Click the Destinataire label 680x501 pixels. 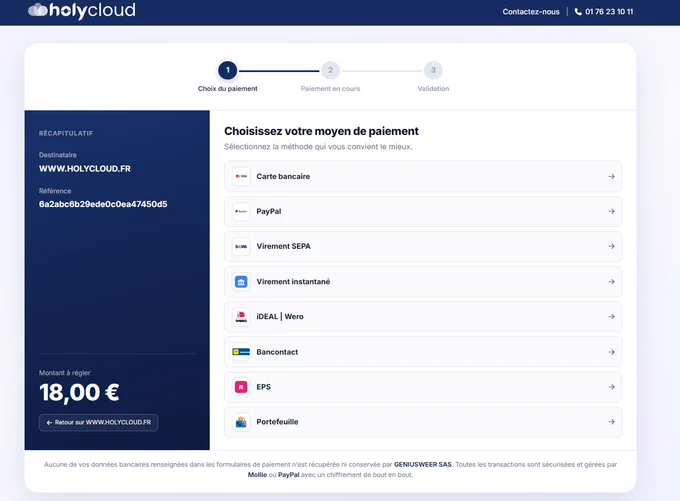[x=58, y=155]
